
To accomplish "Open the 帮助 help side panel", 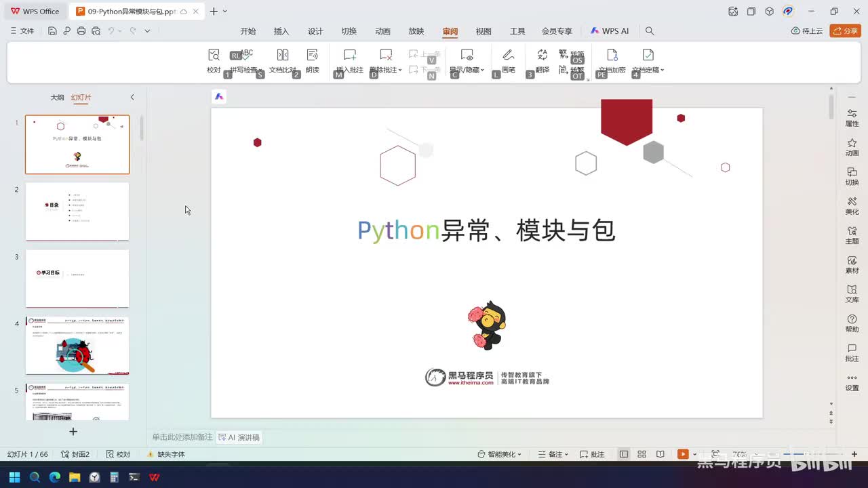I will pyautogui.click(x=852, y=323).
